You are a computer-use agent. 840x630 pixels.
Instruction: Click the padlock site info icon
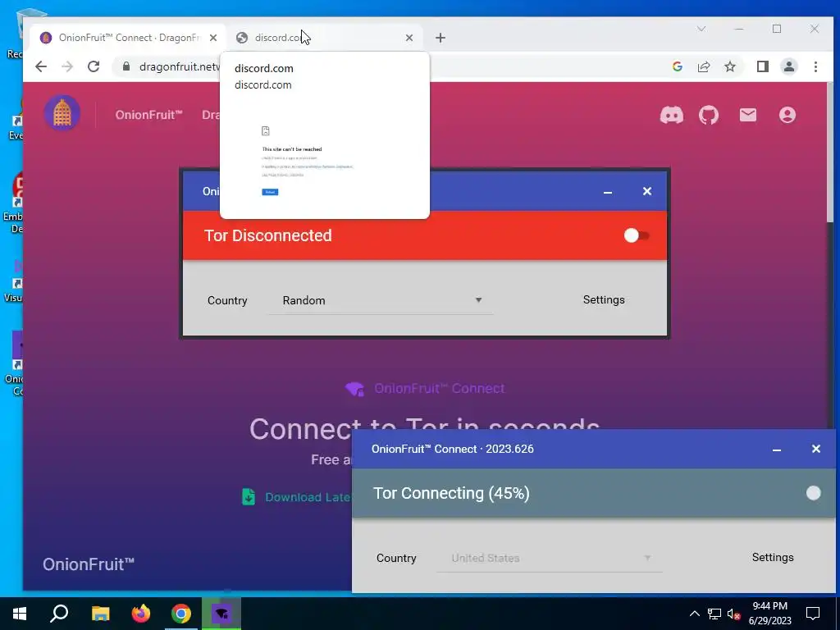(126, 66)
